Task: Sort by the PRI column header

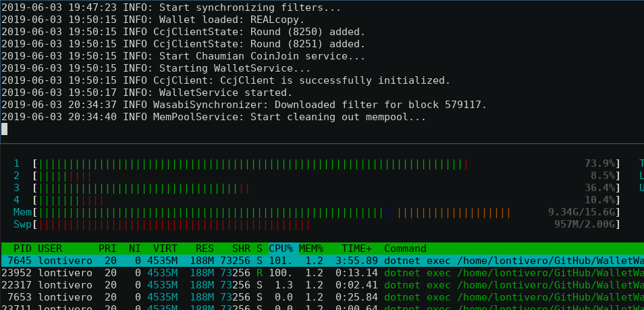Action: point(107,249)
